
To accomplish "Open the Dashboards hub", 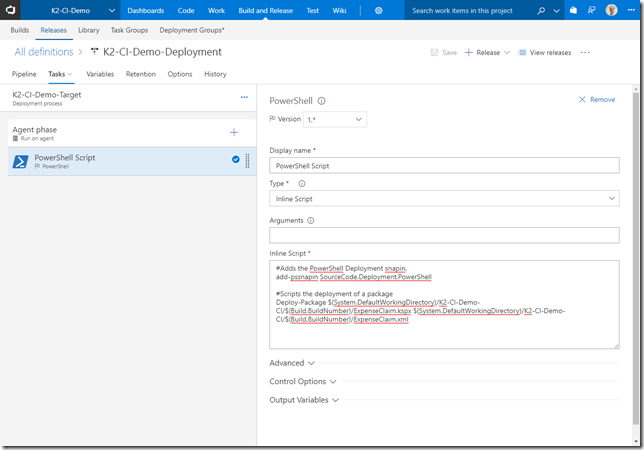I will click(145, 10).
